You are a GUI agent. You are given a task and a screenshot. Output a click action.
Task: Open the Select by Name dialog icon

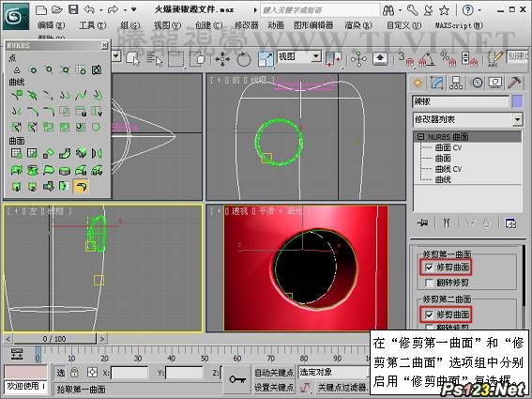click(155, 59)
